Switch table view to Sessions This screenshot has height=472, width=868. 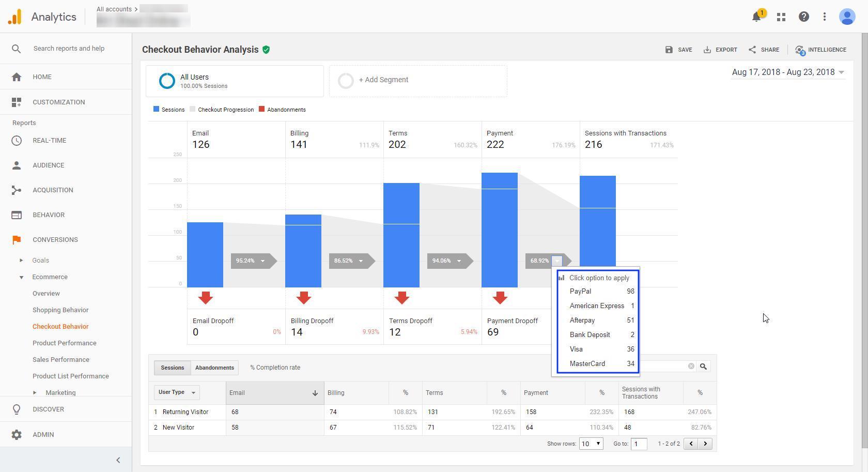172,368
